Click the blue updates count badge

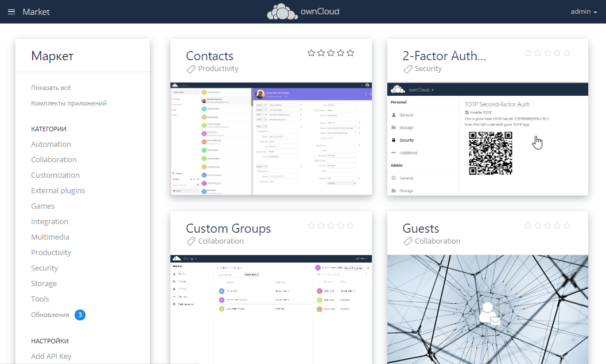(x=80, y=315)
